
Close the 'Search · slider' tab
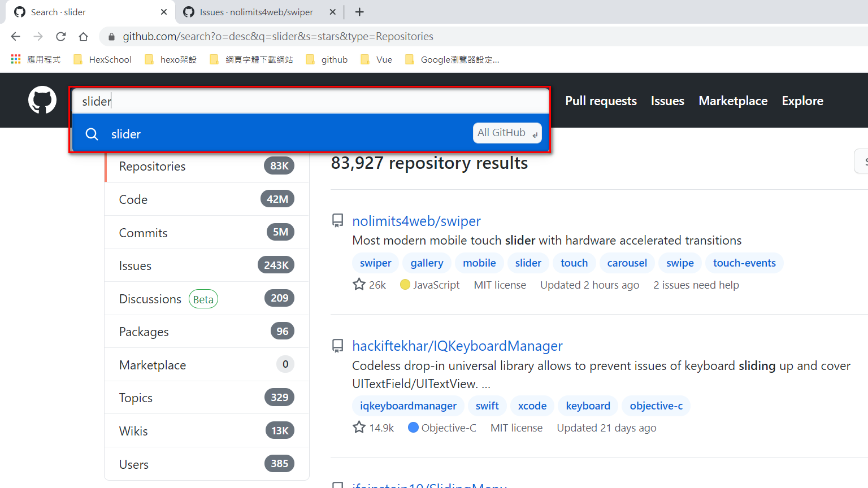point(164,12)
